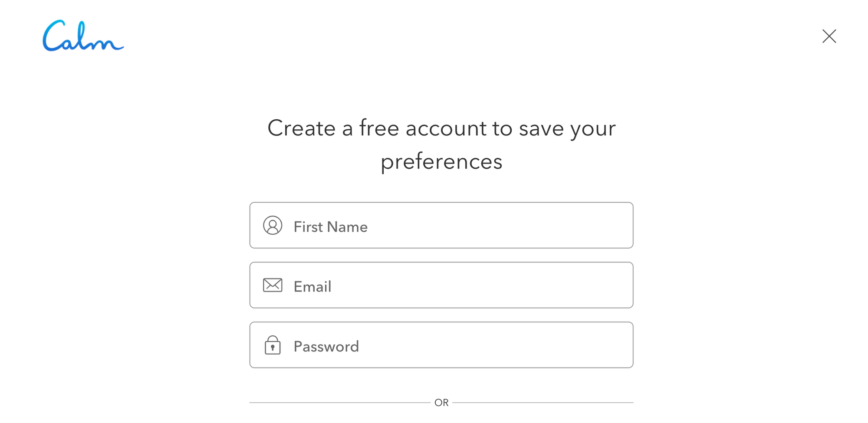Image resolution: width=868 pixels, height=423 pixels.
Task: Click the padlock icon in Password field
Action: point(272,345)
